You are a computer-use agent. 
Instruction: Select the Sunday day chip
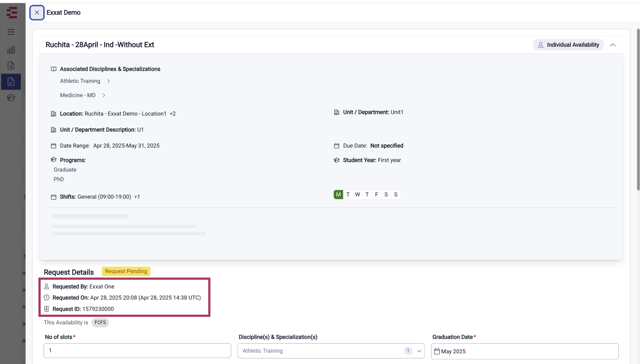coord(396,195)
